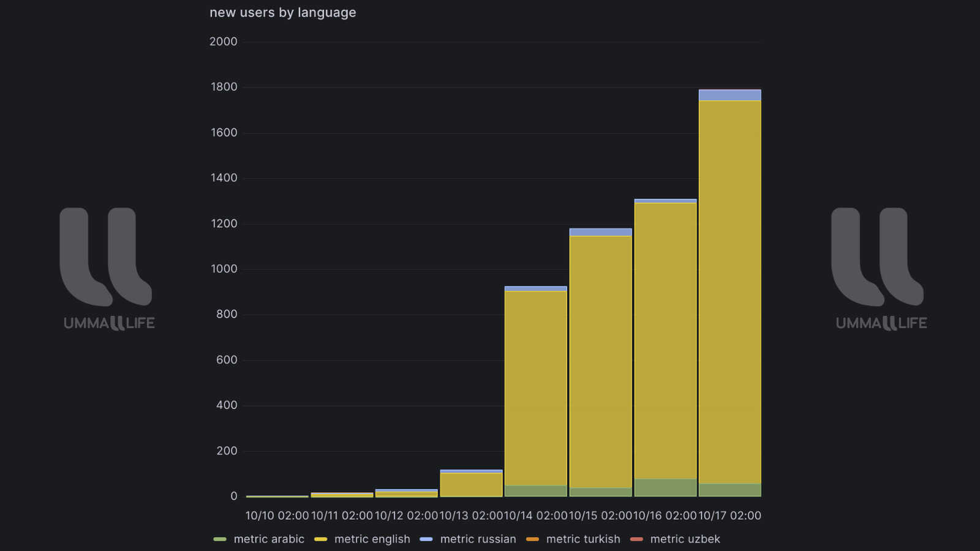The image size is (980, 551).
Task: Open the 'new users by language' panel title menu
Action: point(282,13)
